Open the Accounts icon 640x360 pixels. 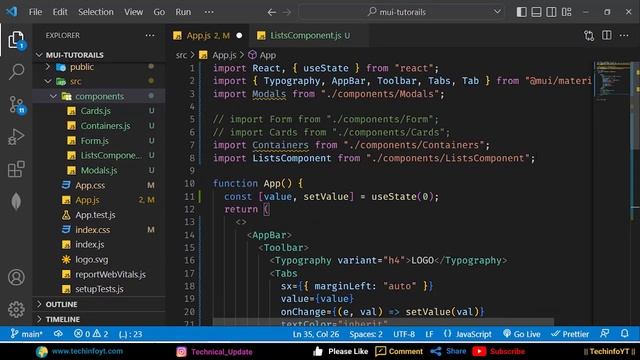(16, 277)
